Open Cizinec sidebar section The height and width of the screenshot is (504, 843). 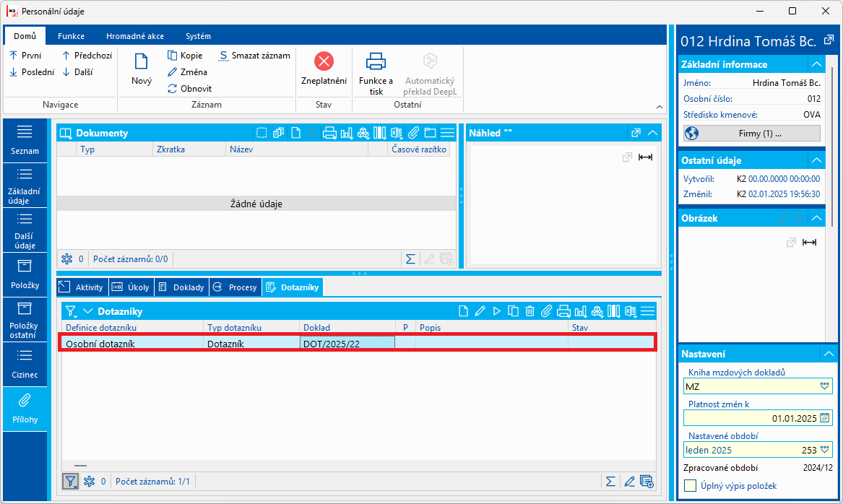click(25, 365)
